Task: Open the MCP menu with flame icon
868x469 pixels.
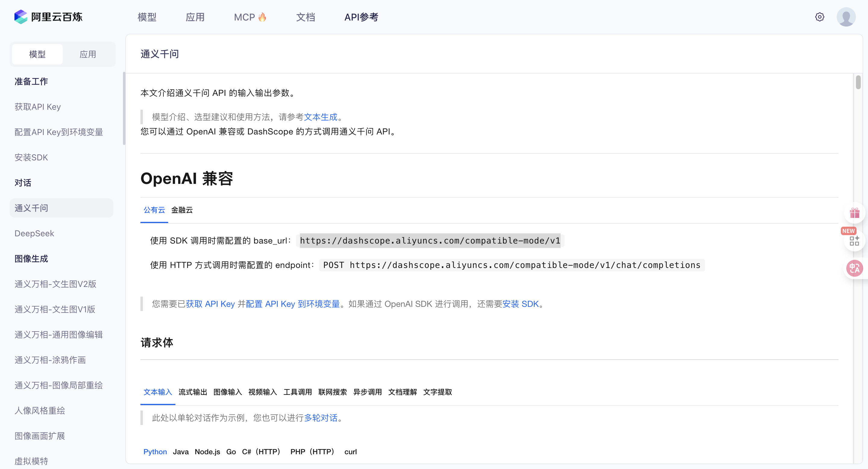Action: tap(250, 17)
